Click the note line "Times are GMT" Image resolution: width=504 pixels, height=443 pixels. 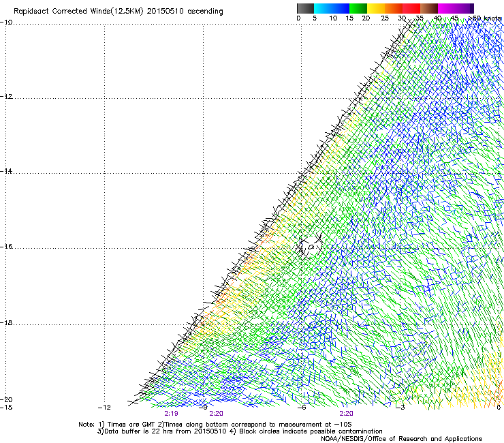131,425
